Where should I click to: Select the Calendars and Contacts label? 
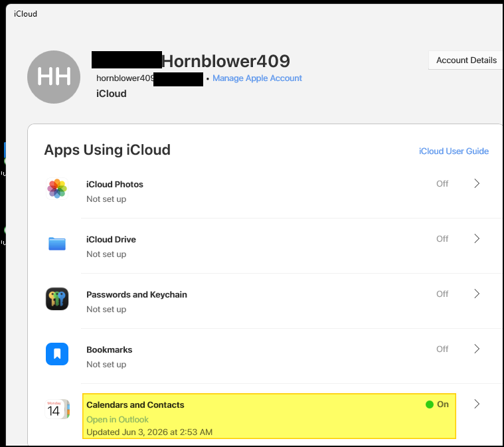(135, 405)
